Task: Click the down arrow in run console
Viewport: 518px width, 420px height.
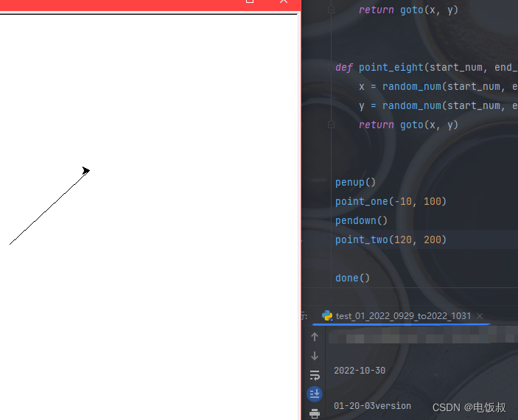Action: point(315,356)
